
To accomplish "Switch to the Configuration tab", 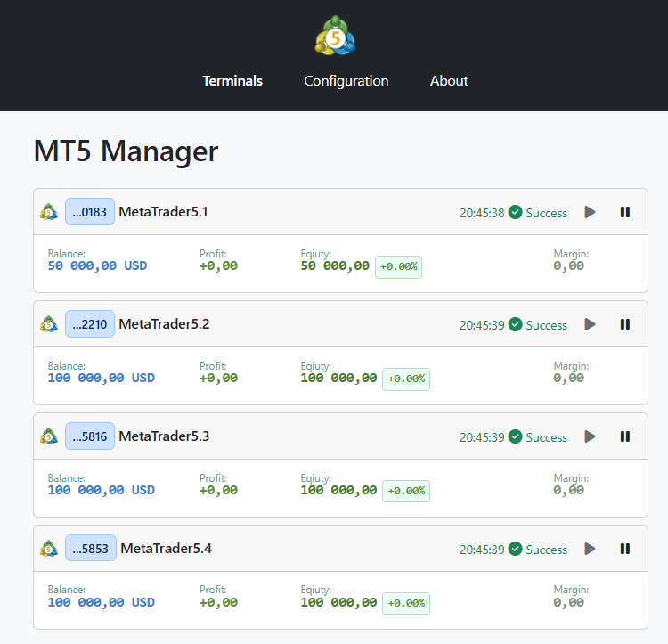I will click(346, 81).
